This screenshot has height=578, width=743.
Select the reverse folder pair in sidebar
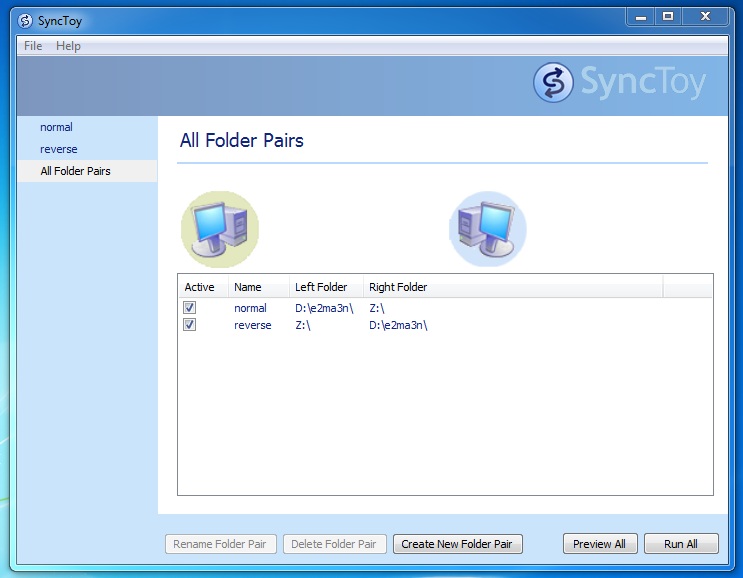pos(87,149)
